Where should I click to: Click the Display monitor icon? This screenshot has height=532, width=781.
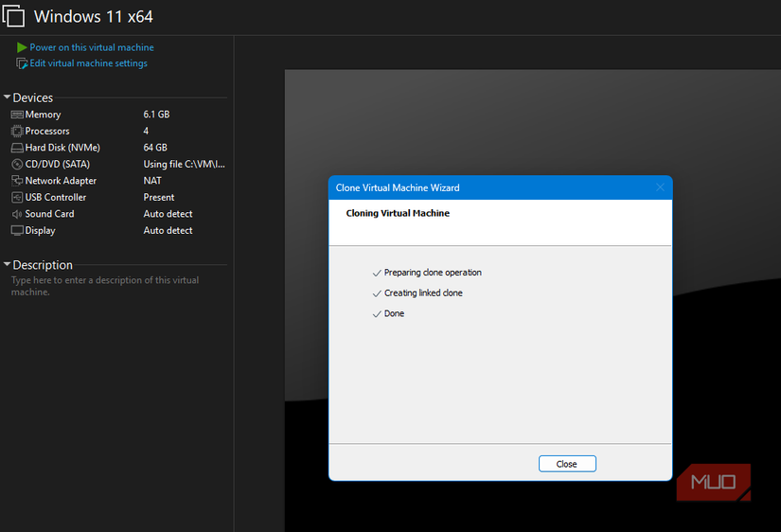click(17, 231)
